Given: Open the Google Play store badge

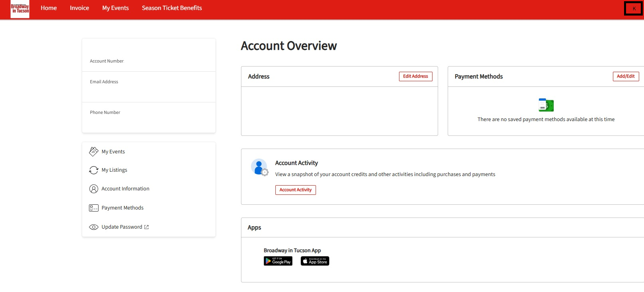Looking at the screenshot, I should 278,261.
